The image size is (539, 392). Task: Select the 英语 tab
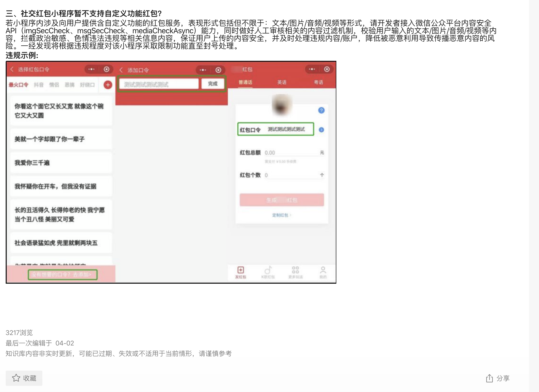(x=282, y=82)
